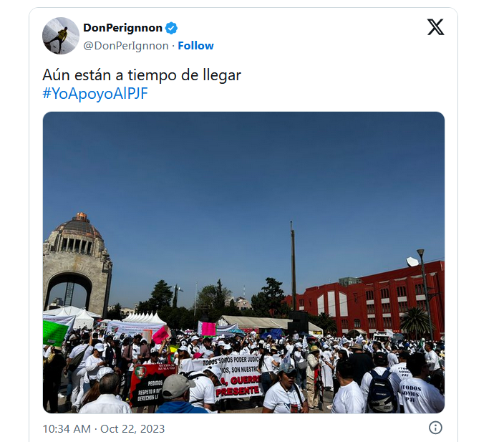504x442 pixels.
Task: Click the 'TODOS SOMOS PJF' shirt in photo
Action: (x=422, y=396)
